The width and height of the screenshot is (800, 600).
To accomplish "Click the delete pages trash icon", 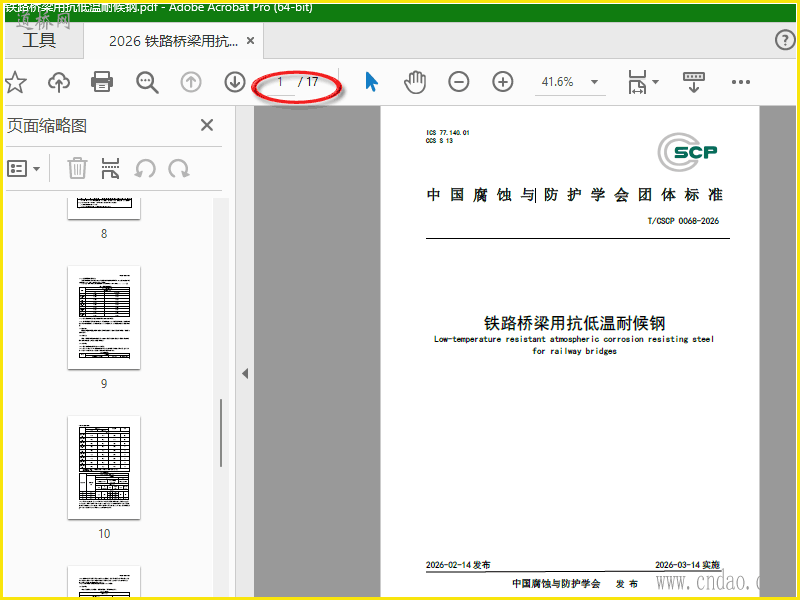I will (x=77, y=168).
